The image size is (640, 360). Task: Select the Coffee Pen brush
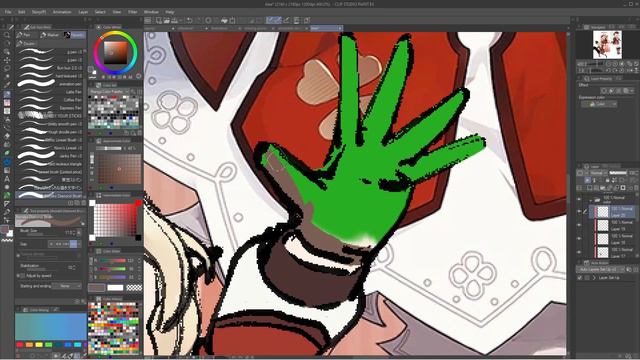point(51,100)
